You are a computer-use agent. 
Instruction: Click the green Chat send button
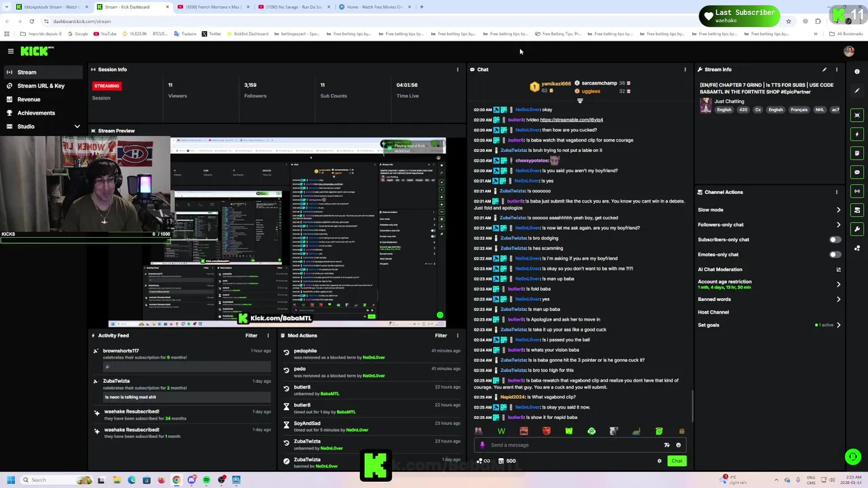pyautogui.click(x=677, y=461)
